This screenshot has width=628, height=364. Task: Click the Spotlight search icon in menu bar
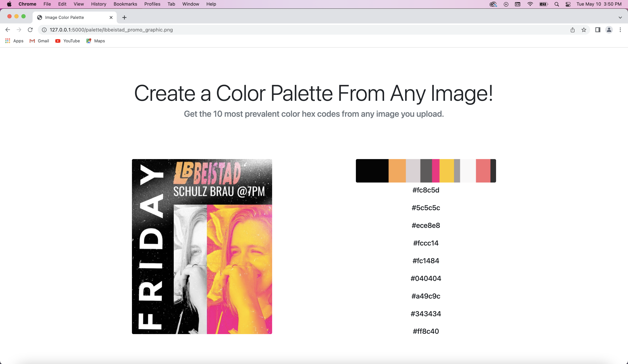tap(557, 4)
